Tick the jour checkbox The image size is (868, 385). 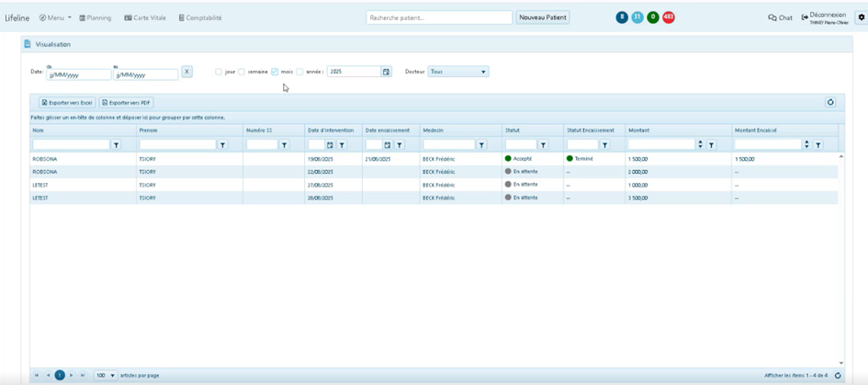219,72
